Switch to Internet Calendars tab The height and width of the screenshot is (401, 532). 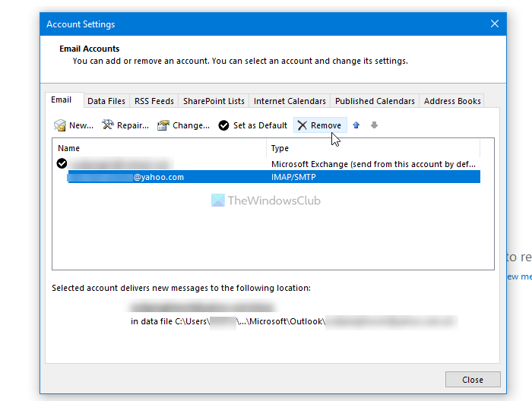pos(290,101)
